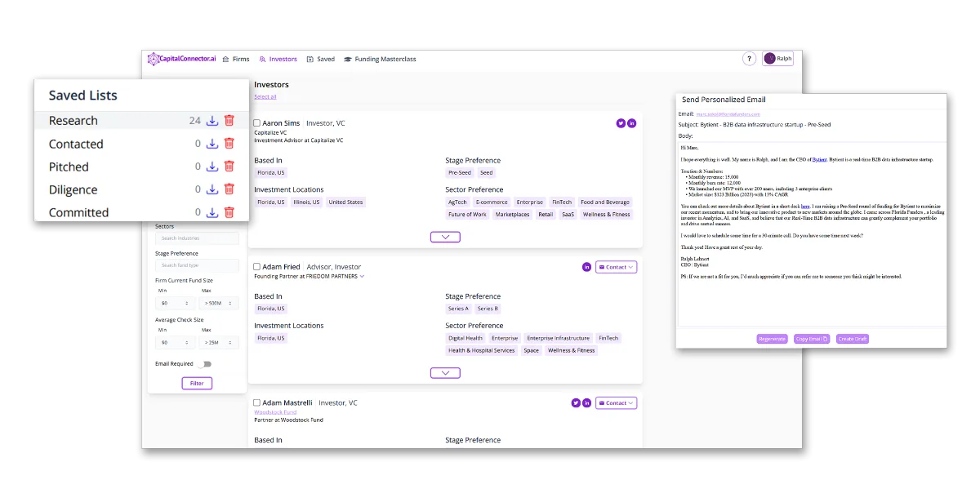The image size is (980, 498).
Task: Open Adam Fried's LinkedIn profile icon
Action: coord(586,267)
